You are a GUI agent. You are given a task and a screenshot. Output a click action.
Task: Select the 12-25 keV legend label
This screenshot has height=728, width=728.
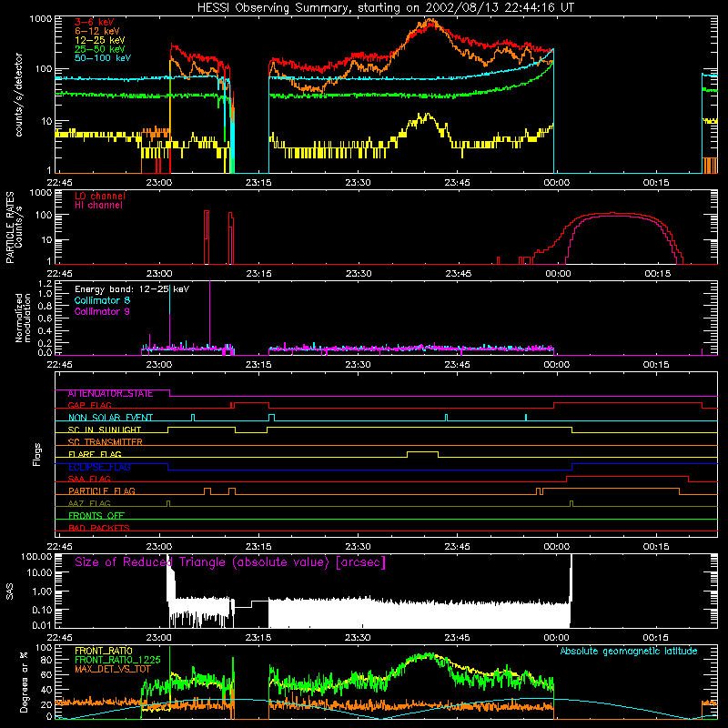(100, 40)
